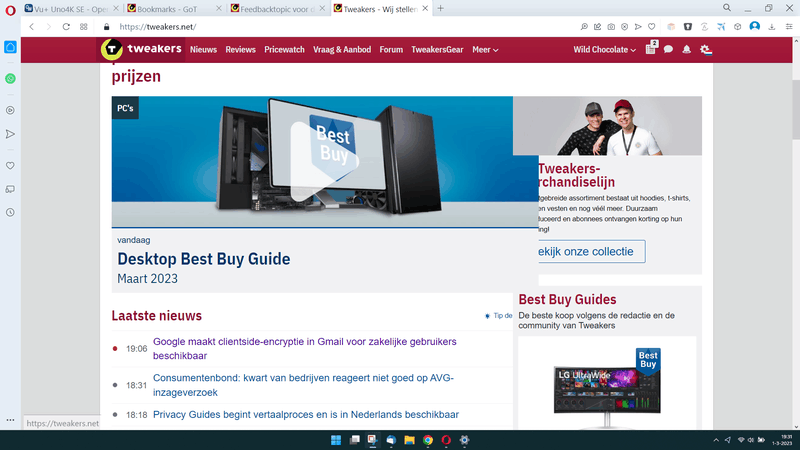
Task: Open Tweakers settings gear with flag
Action: pyautogui.click(x=706, y=49)
